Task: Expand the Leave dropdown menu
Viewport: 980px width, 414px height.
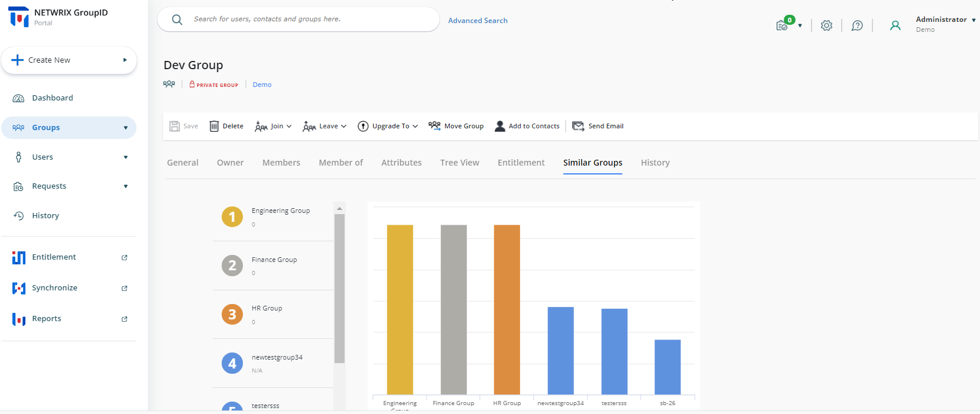Action: click(324, 126)
